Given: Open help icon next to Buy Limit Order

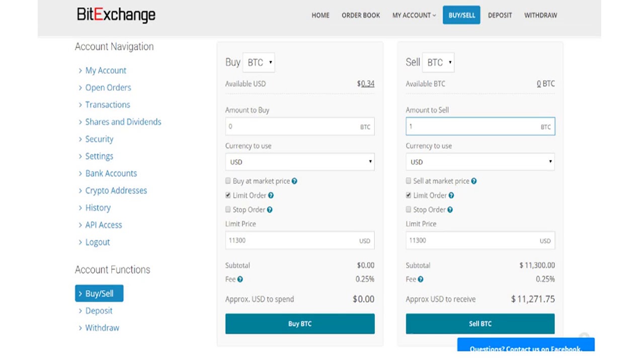Looking at the screenshot, I should (x=271, y=196).
